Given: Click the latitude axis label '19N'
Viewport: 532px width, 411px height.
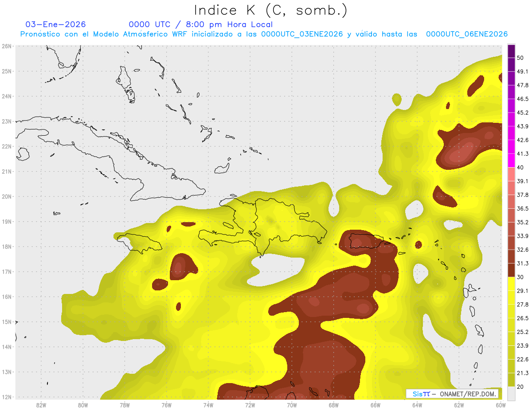Looking at the screenshot, I should (x=7, y=221).
